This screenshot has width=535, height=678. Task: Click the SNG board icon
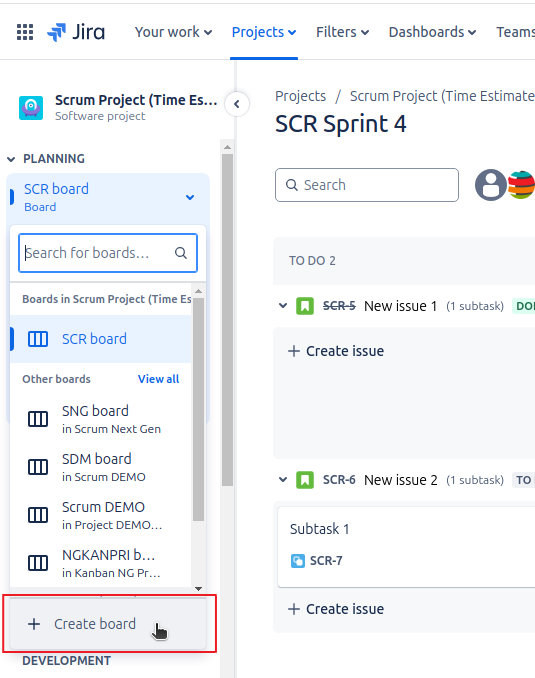pyautogui.click(x=38, y=419)
